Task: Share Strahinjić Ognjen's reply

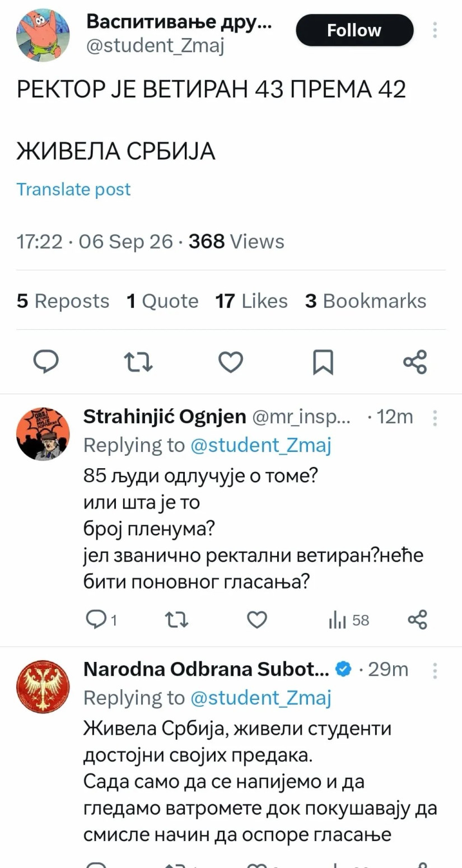Action: pyautogui.click(x=418, y=620)
